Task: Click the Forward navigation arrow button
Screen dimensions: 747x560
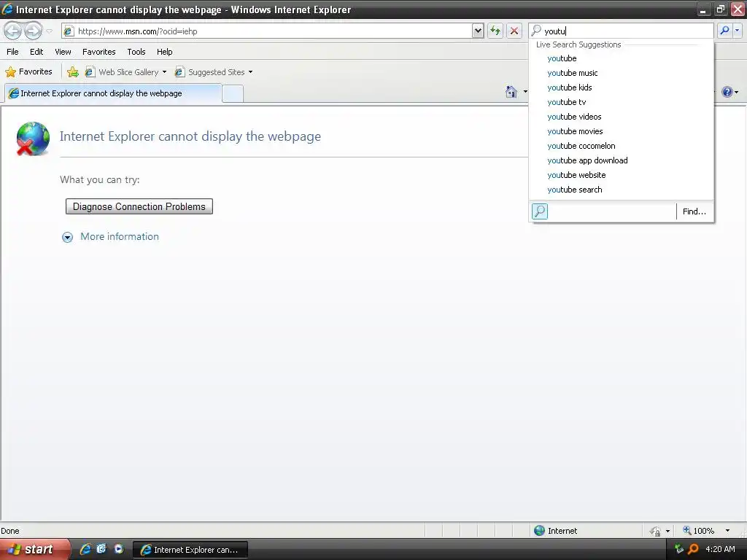Action: tap(34, 31)
